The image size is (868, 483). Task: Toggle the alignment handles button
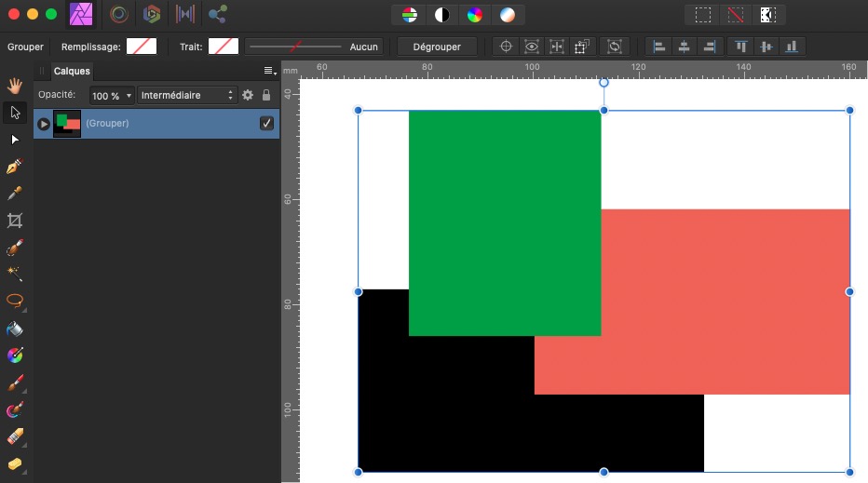point(556,47)
